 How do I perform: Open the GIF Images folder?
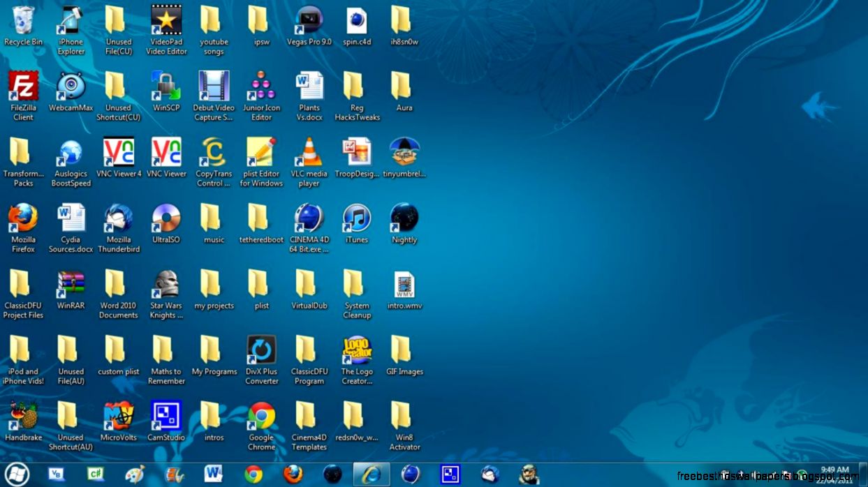(x=404, y=356)
